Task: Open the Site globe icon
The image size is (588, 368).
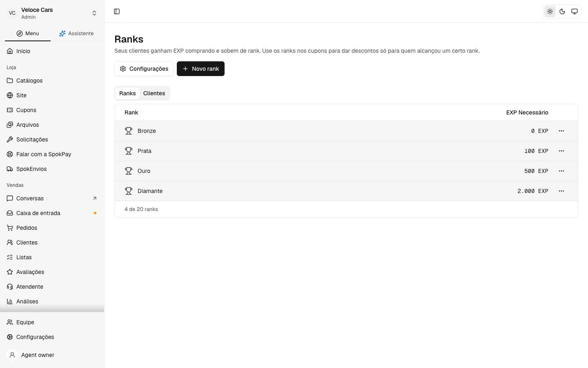Action: coord(10,95)
